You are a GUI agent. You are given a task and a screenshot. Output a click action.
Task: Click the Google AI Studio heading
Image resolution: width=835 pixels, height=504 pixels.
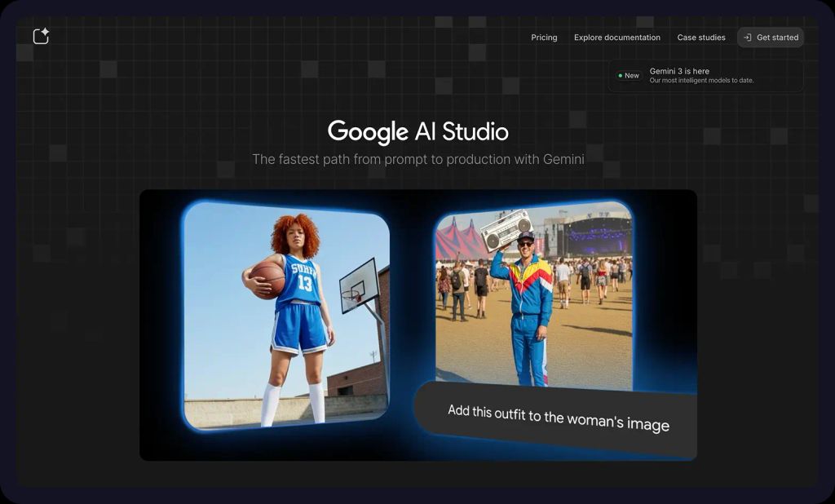[417, 131]
